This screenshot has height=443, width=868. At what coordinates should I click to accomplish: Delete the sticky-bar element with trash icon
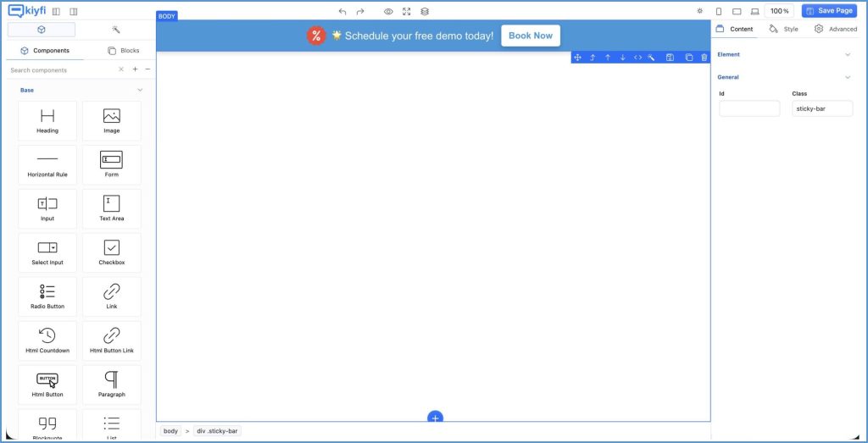click(x=704, y=58)
